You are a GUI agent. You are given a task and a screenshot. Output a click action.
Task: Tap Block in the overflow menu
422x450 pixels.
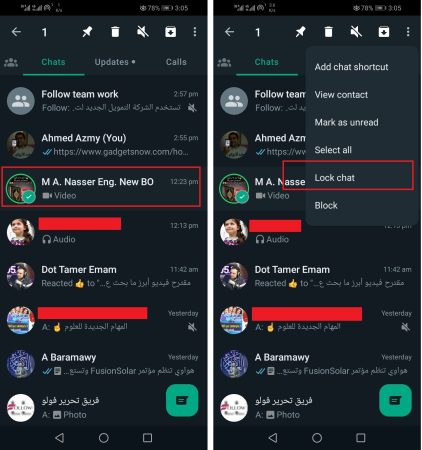coord(326,205)
